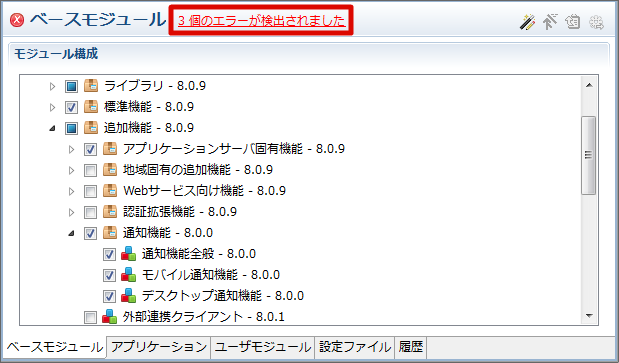This screenshot has height=363, width=619.
Task: Select 外部連携クライアント - 8.0.1 text
Action: pyautogui.click(x=204, y=316)
